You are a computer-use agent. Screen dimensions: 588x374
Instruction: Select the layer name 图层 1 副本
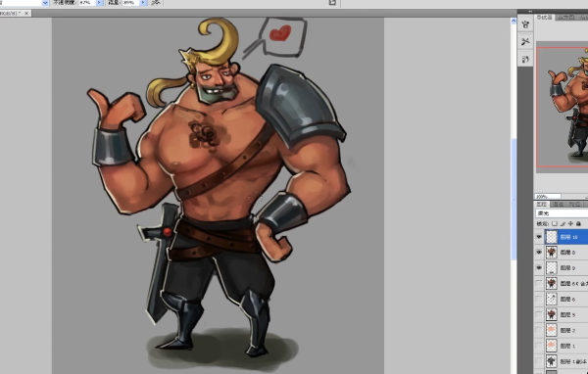574,361
